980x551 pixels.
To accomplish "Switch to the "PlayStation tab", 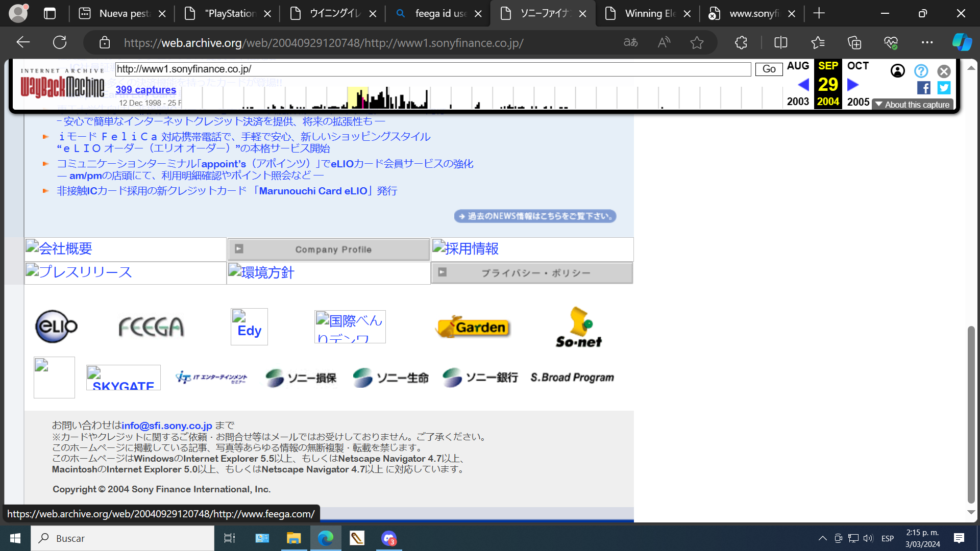I will (x=228, y=13).
